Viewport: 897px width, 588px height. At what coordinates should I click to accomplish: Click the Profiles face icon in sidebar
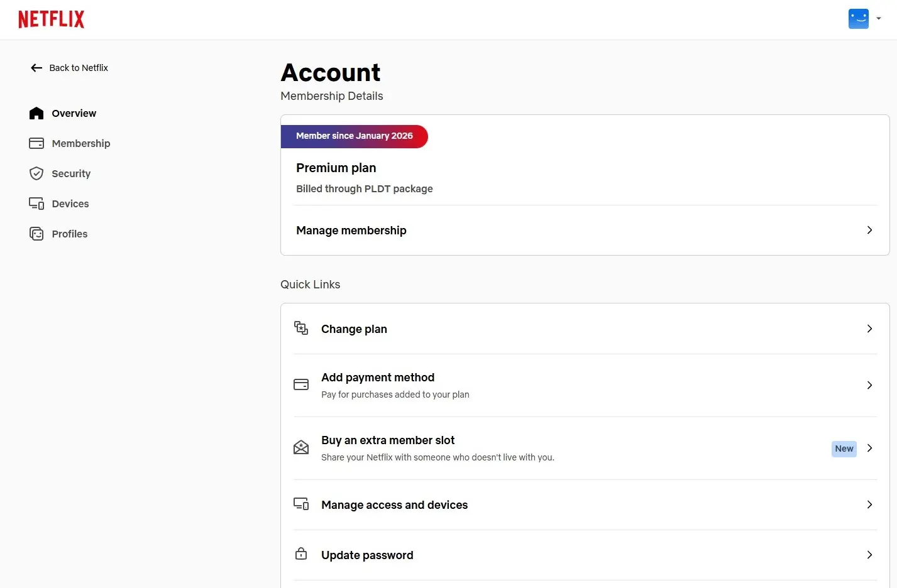point(36,234)
